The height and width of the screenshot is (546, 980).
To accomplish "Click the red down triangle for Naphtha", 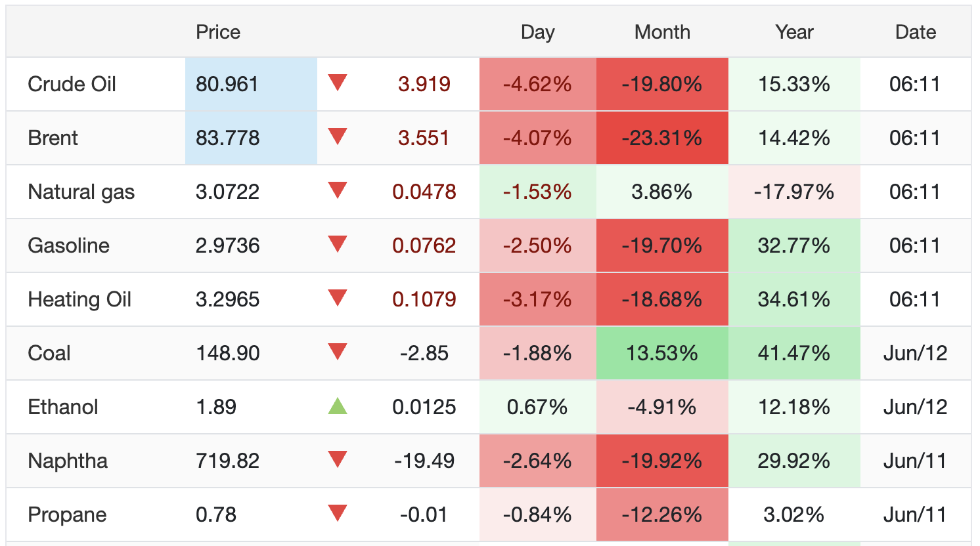I will pyautogui.click(x=338, y=459).
